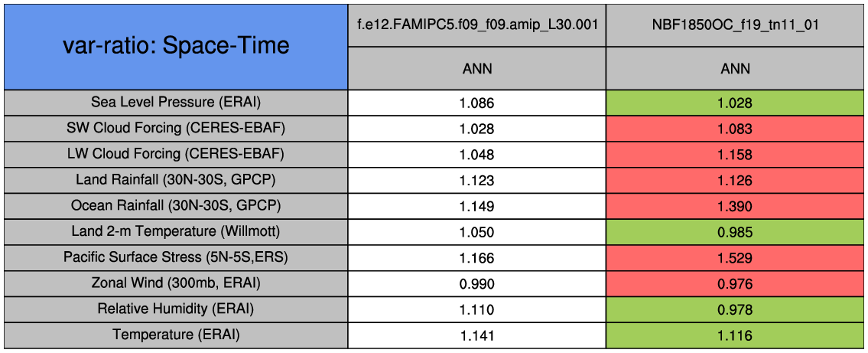The image size is (868, 353).
Task: Select the LW Cloud Forcing (CERES-EBAF) label
Action: 176,154
